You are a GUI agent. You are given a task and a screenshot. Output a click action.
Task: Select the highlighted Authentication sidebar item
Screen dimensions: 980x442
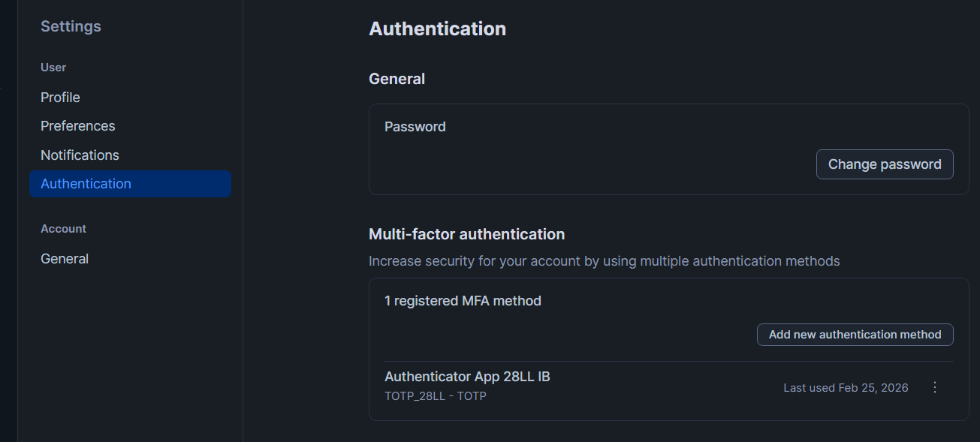coord(86,184)
